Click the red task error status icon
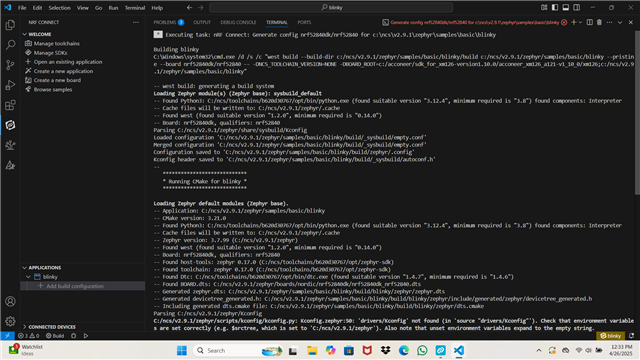This screenshot has width=640, height=360. (564, 22)
